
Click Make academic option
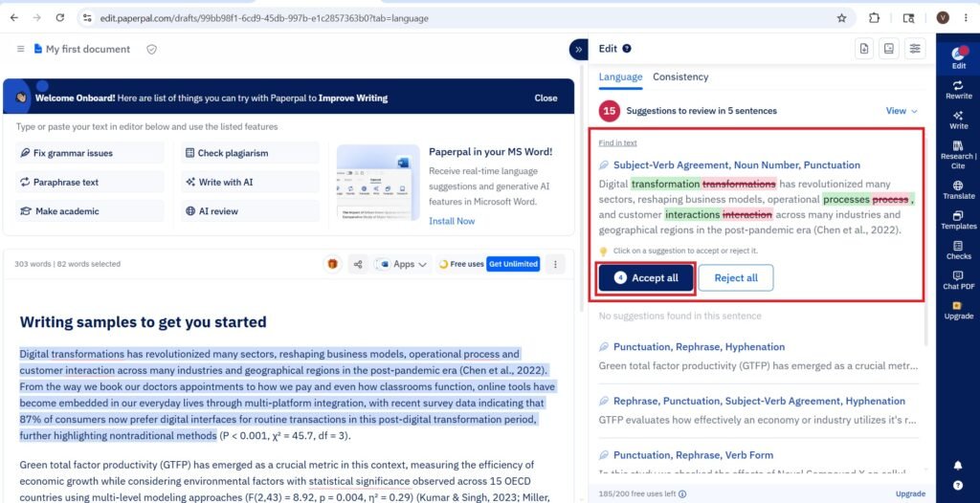click(89, 211)
